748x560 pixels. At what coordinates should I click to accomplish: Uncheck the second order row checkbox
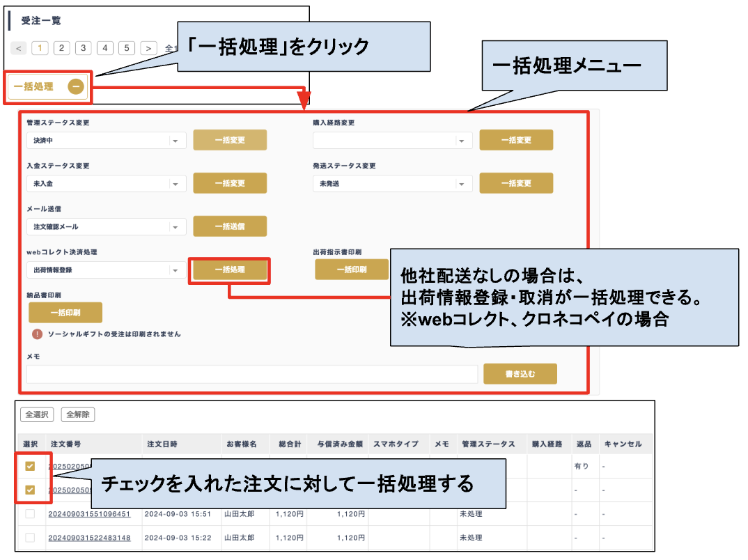(30, 490)
